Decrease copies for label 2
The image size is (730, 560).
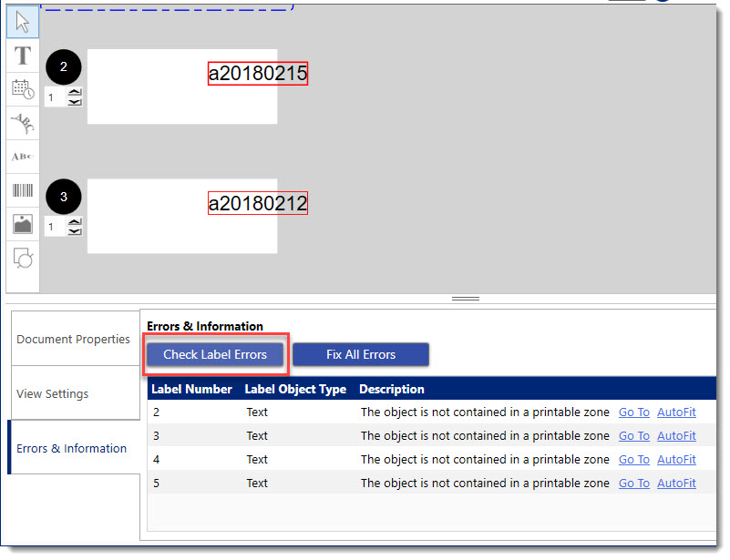[x=75, y=101]
